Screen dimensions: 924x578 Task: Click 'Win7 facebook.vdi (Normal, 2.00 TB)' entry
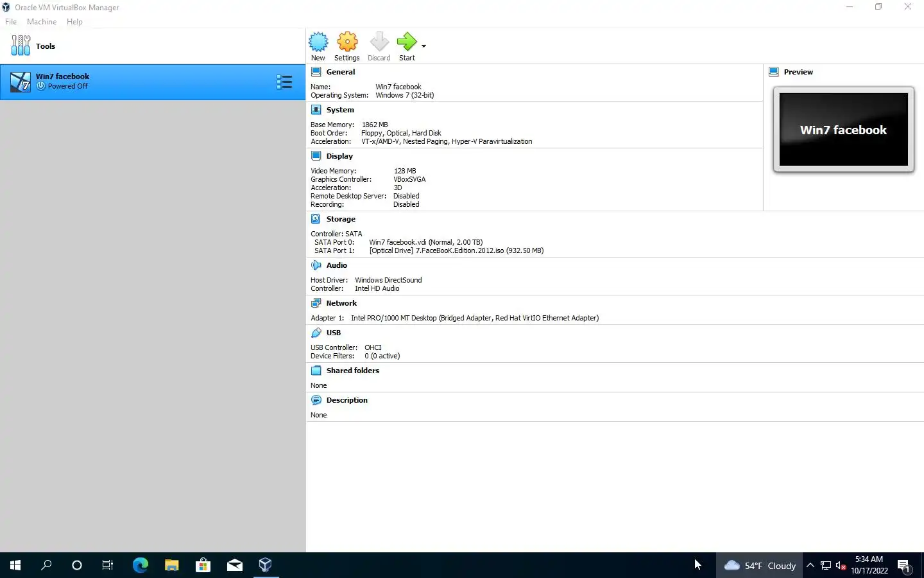pyautogui.click(x=426, y=242)
